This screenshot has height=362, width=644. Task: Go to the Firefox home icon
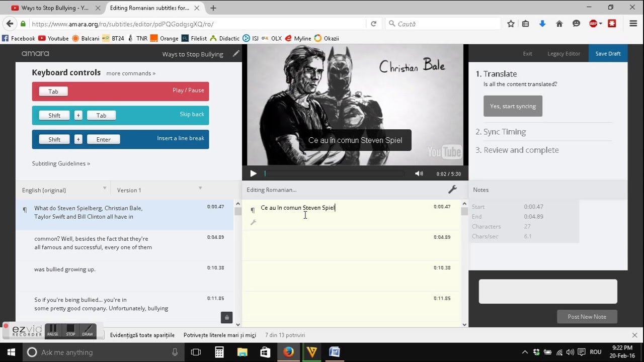point(559,24)
